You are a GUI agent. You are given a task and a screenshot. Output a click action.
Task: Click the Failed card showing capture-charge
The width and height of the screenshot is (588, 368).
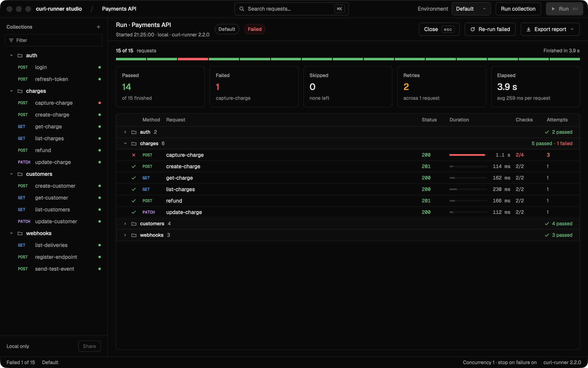(254, 87)
